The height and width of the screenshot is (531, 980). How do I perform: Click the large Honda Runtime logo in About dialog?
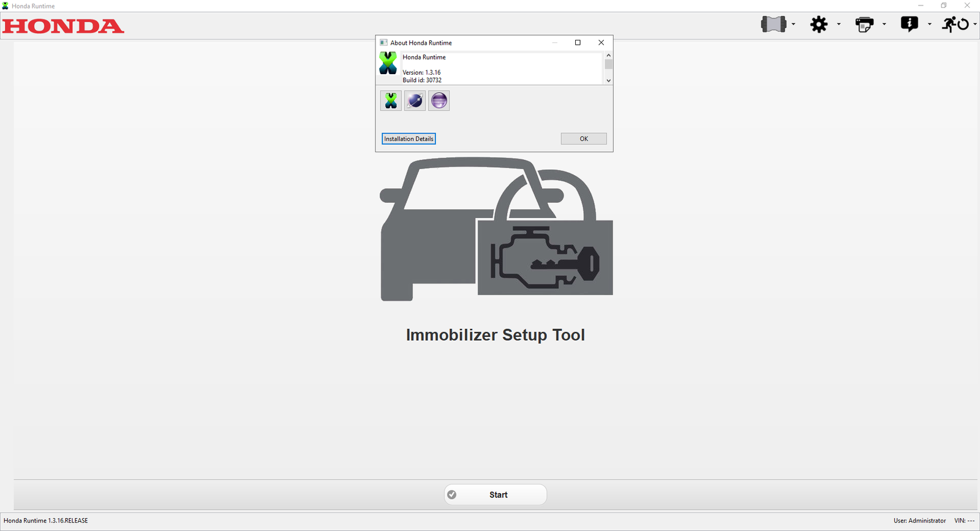(388, 63)
